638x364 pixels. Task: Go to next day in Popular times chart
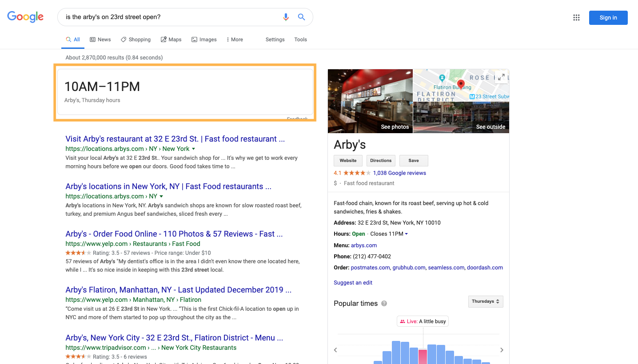pos(502,350)
